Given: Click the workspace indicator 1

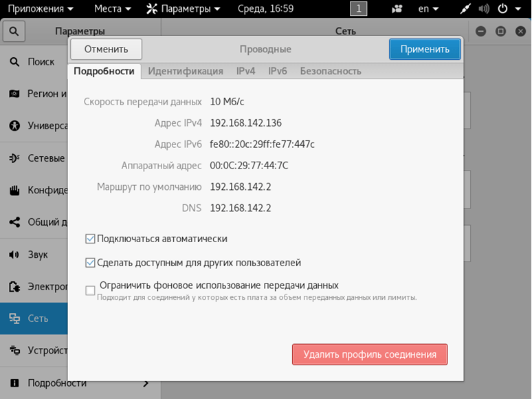Looking at the screenshot, I should pos(358,8).
